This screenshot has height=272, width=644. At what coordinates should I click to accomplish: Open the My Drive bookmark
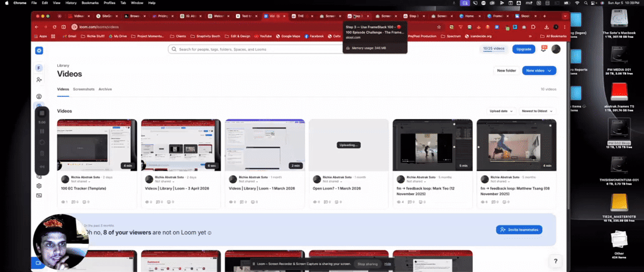click(118, 36)
